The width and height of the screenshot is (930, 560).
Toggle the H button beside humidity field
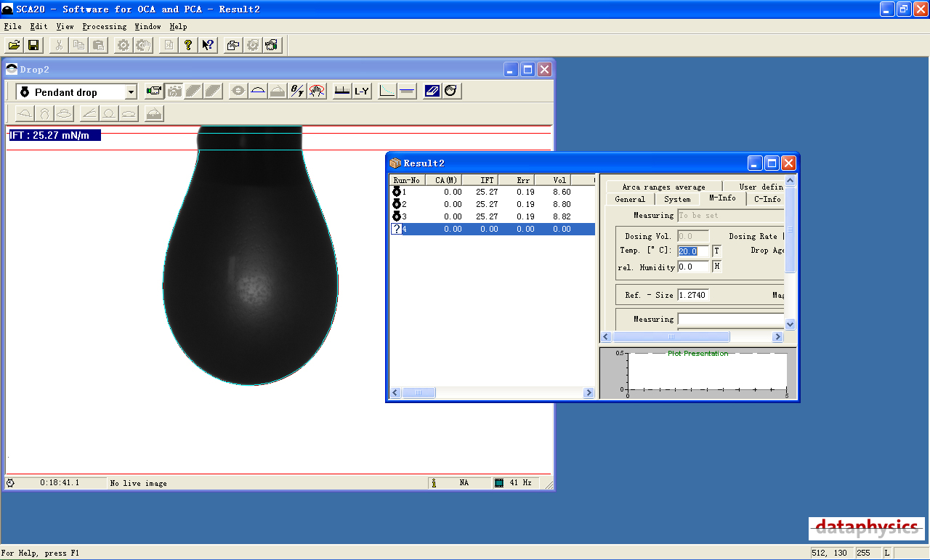[x=716, y=267]
